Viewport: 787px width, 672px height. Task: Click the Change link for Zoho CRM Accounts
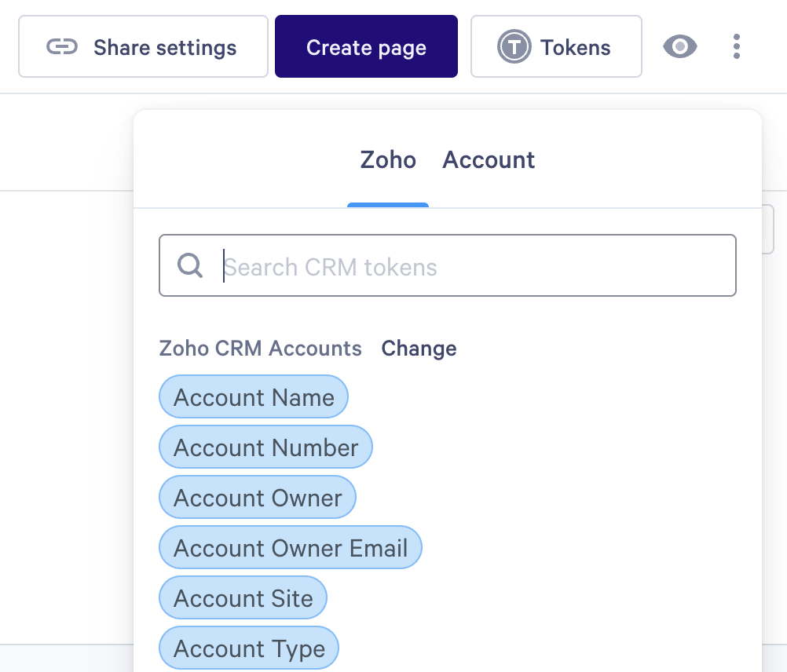point(419,349)
